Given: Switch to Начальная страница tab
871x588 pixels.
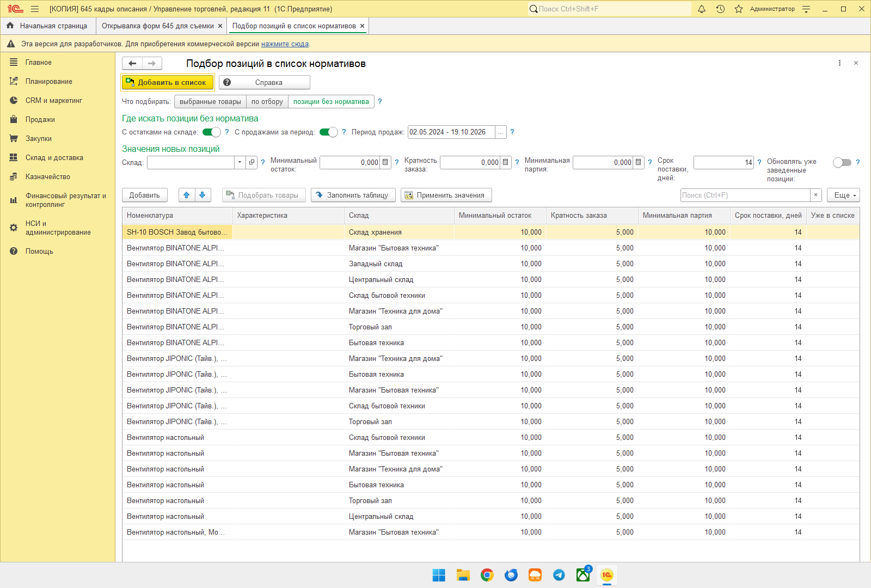Looking at the screenshot, I should 47,26.
